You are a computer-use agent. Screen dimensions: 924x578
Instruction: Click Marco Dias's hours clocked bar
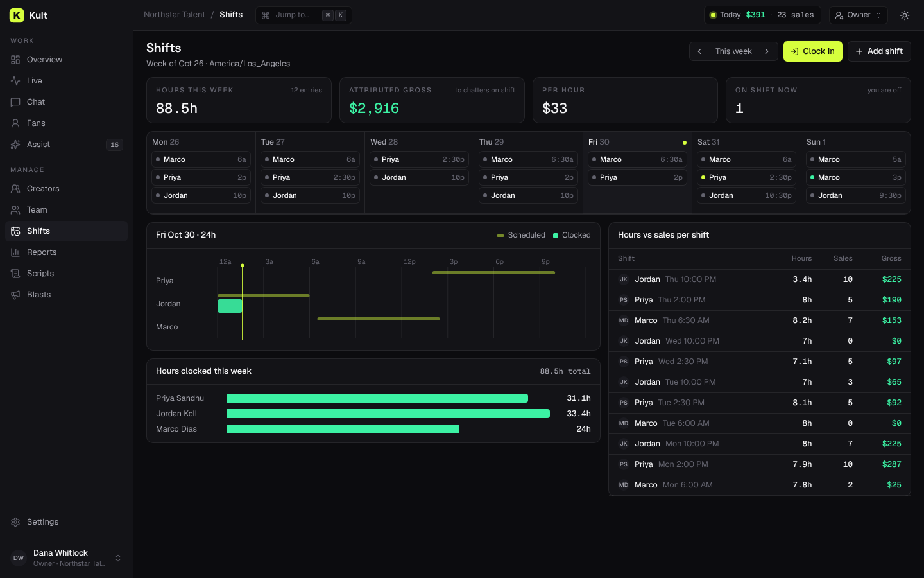point(343,429)
